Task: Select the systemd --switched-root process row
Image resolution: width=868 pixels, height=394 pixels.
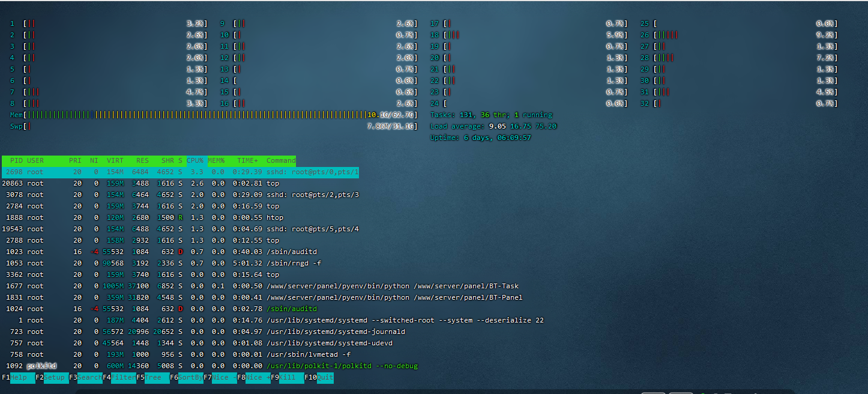Action: click(x=273, y=320)
